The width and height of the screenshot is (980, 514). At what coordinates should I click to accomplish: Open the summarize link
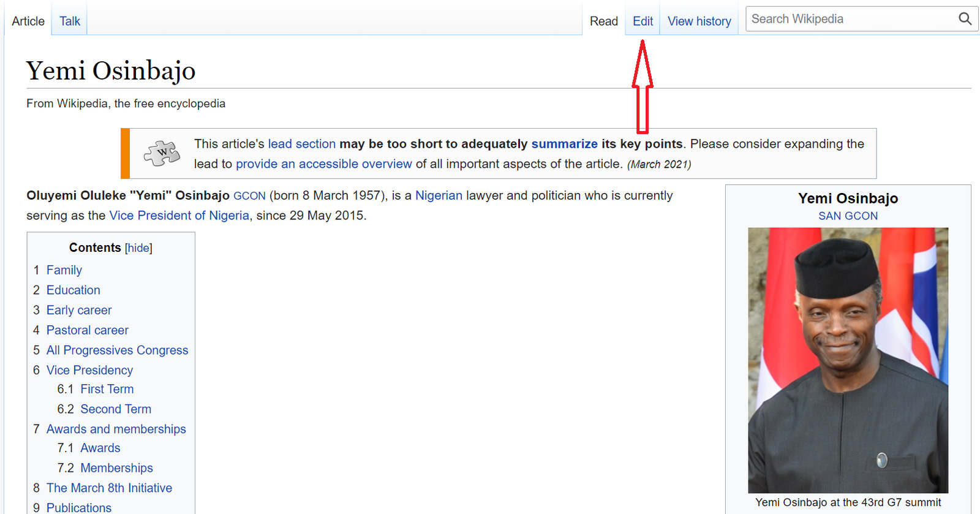click(564, 144)
